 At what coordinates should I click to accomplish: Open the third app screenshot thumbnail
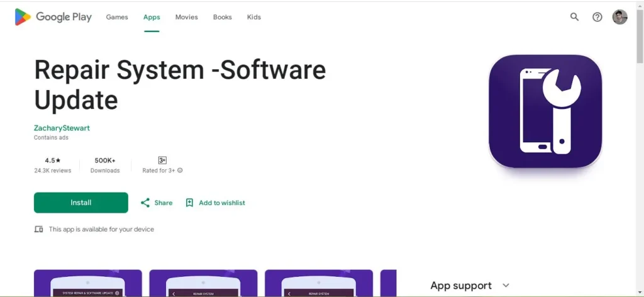pos(319,283)
